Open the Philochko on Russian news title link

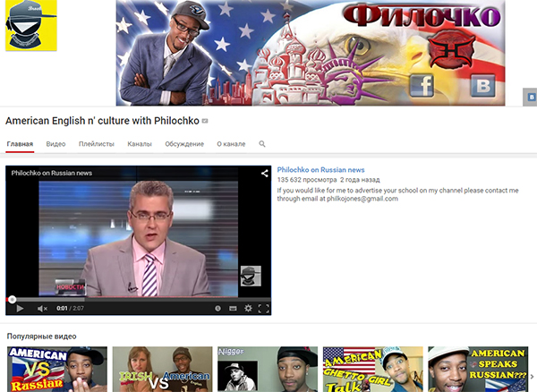pyautogui.click(x=320, y=169)
